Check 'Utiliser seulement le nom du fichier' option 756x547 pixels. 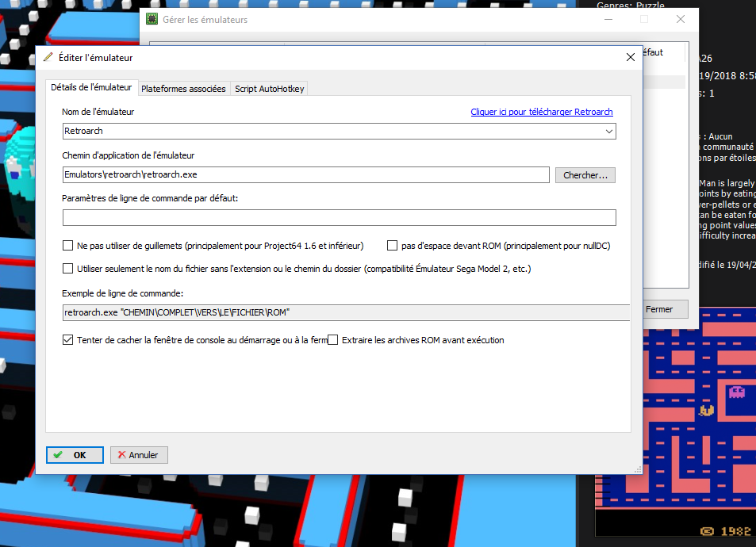pyautogui.click(x=68, y=269)
